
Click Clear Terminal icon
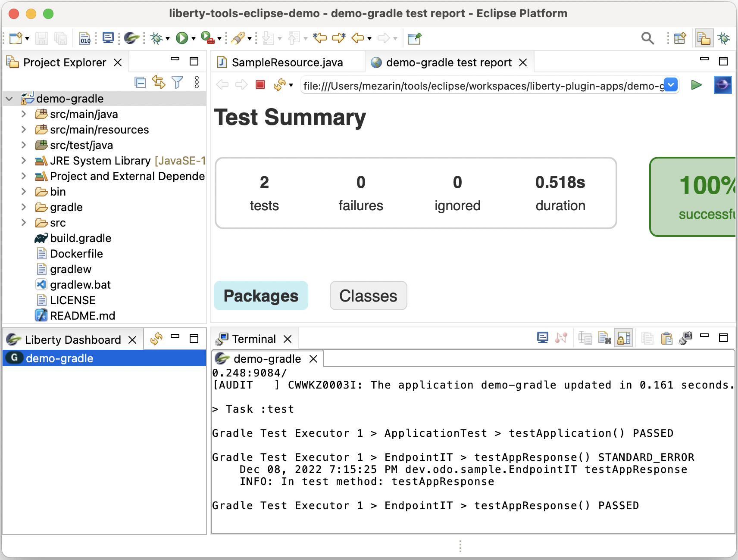[605, 338]
